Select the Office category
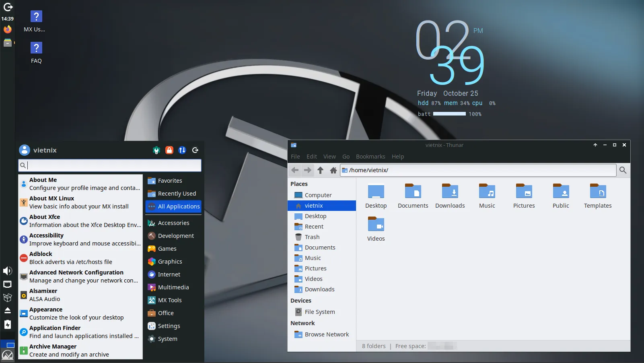Image resolution: width=644 pixels, height=363 pixels. click(x=173, y=313)
